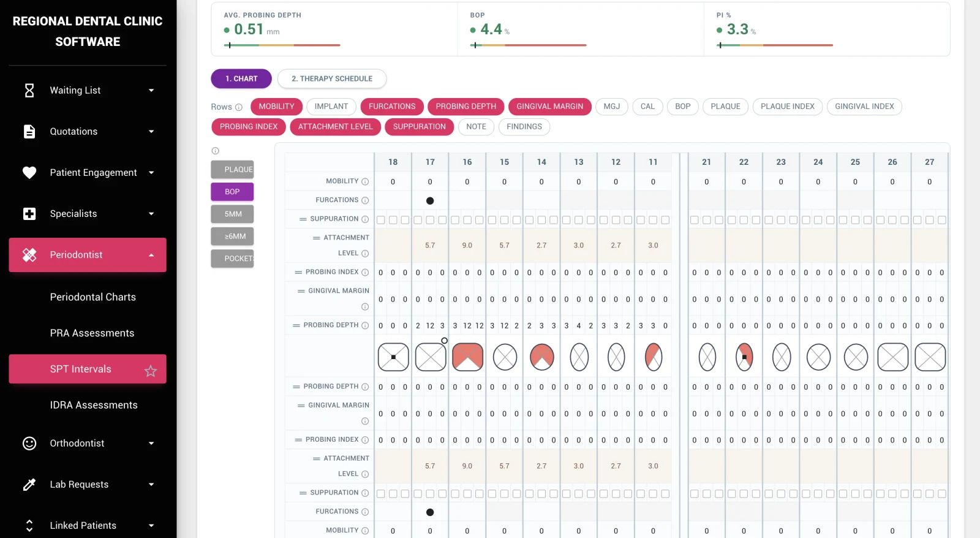
Task: Switch to 2. THERAPY SCHEDULE tab
Action: coord(332,78)
